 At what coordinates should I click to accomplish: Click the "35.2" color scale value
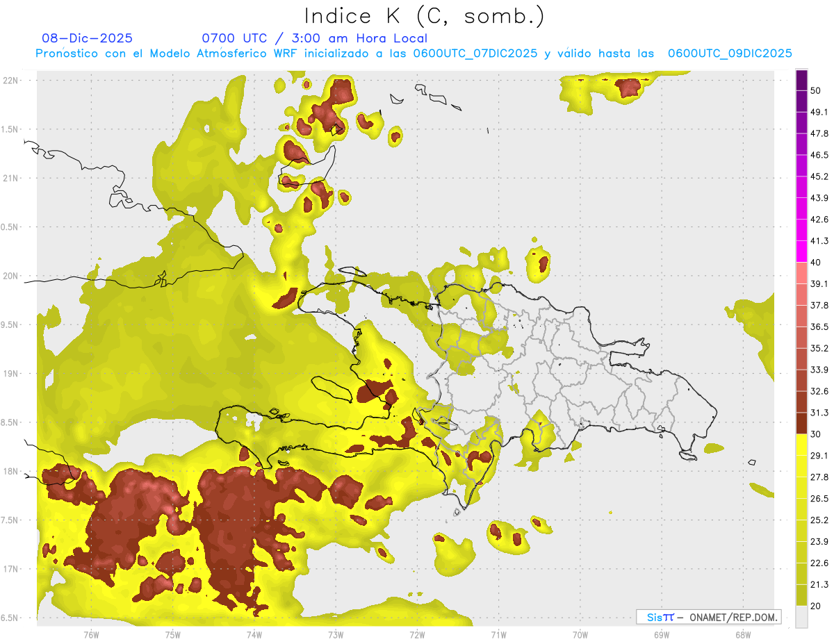[x=819, y=348]
